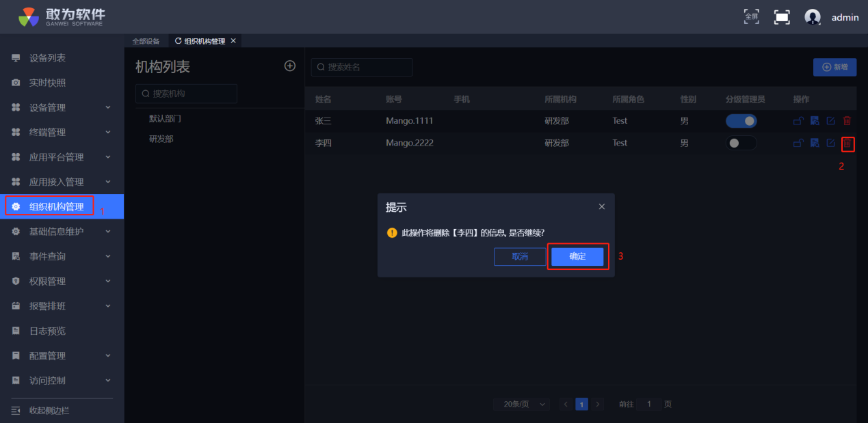The width and height of the screenshot is (868, 423).
Task: Expand the 设备管理 sidebar menu
Action: 62,107
